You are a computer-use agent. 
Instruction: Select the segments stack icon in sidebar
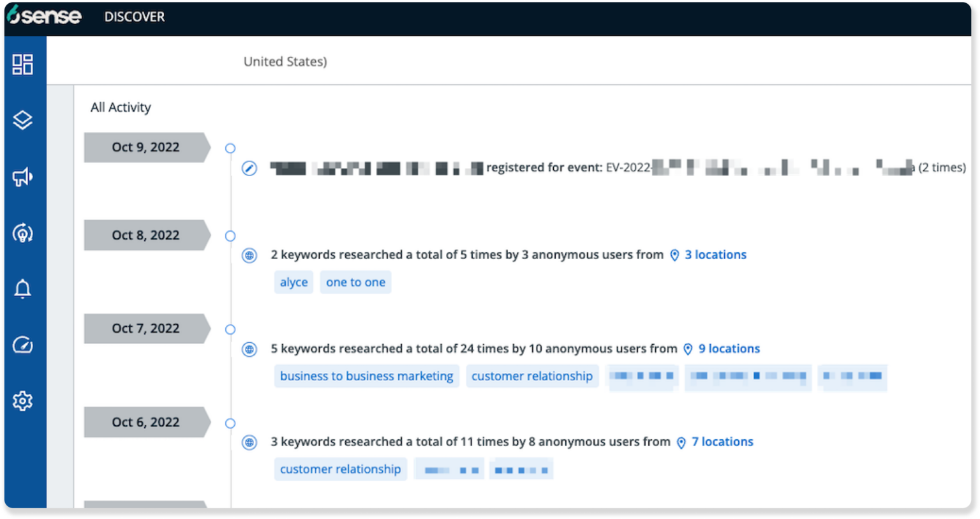(x=23, y=120)
